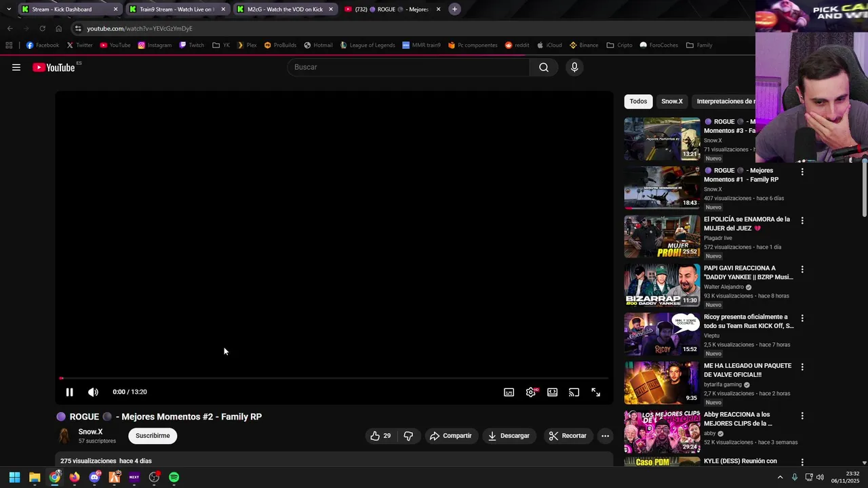Open more actions menu below the video
The height and width of the screenshot is (488, 868).
point(606,436)
